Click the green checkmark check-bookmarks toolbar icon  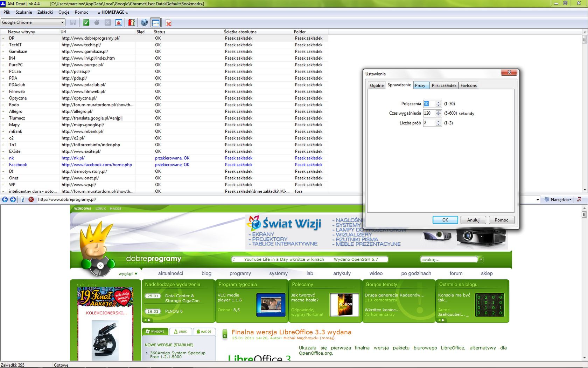(x=86, y=23)
